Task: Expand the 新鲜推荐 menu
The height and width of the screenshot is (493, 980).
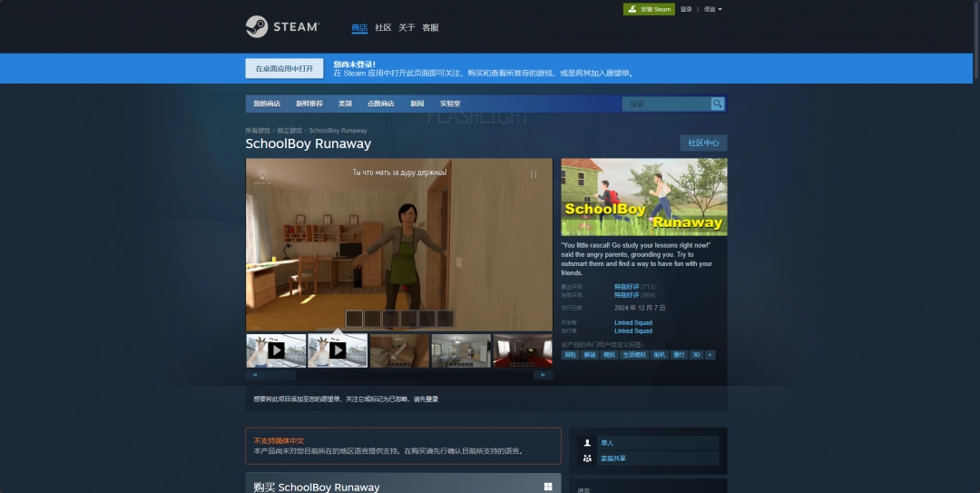Action: click(x=309, y=104)
